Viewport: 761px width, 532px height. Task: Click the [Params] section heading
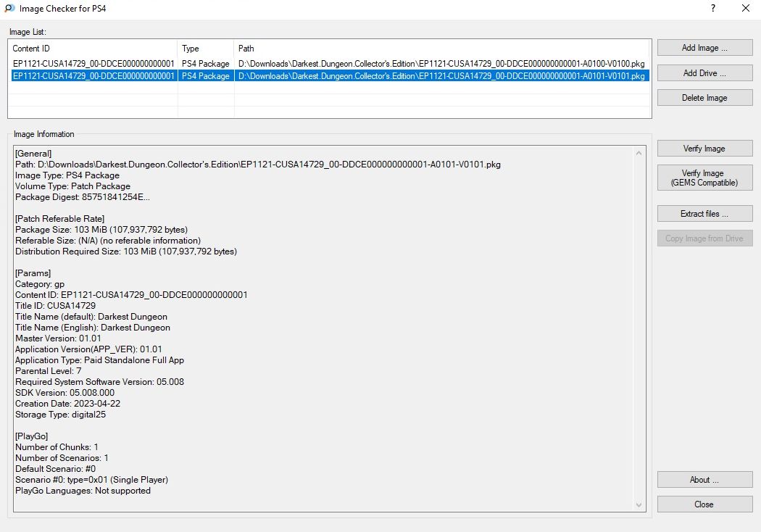pyautogui.click(x=33, y=273)
